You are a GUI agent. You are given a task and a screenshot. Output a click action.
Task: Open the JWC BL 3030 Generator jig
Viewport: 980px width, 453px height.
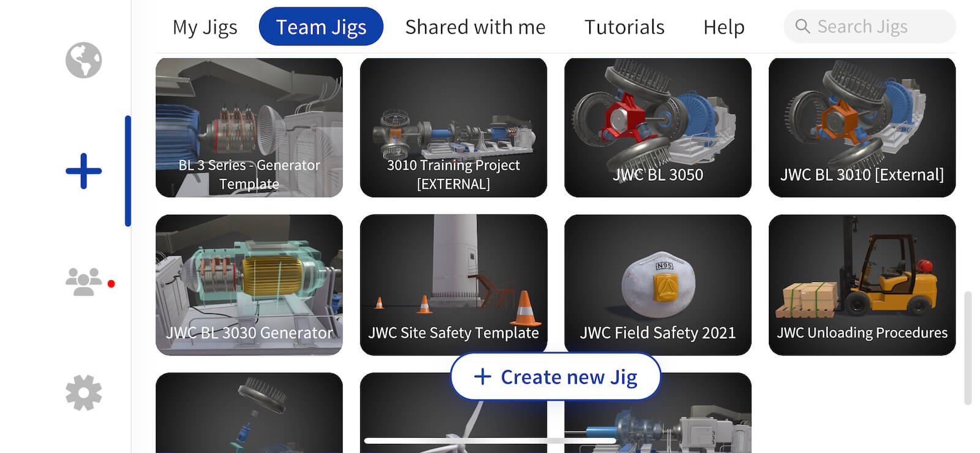tap(249, 285)
